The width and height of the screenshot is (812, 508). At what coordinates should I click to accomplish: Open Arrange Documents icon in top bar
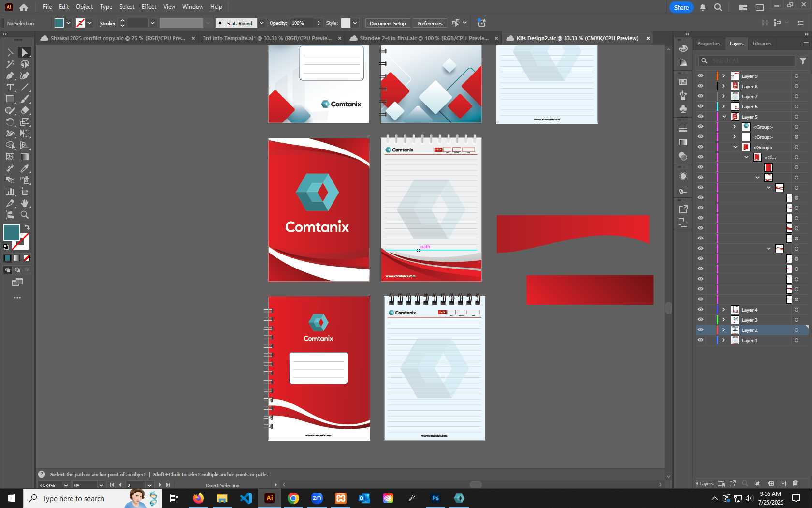point(743,7)
